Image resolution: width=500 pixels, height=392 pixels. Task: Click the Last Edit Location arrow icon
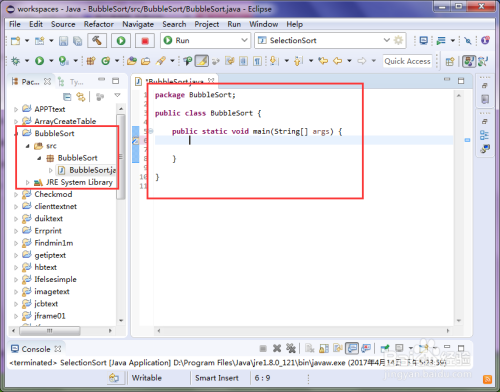323,61
